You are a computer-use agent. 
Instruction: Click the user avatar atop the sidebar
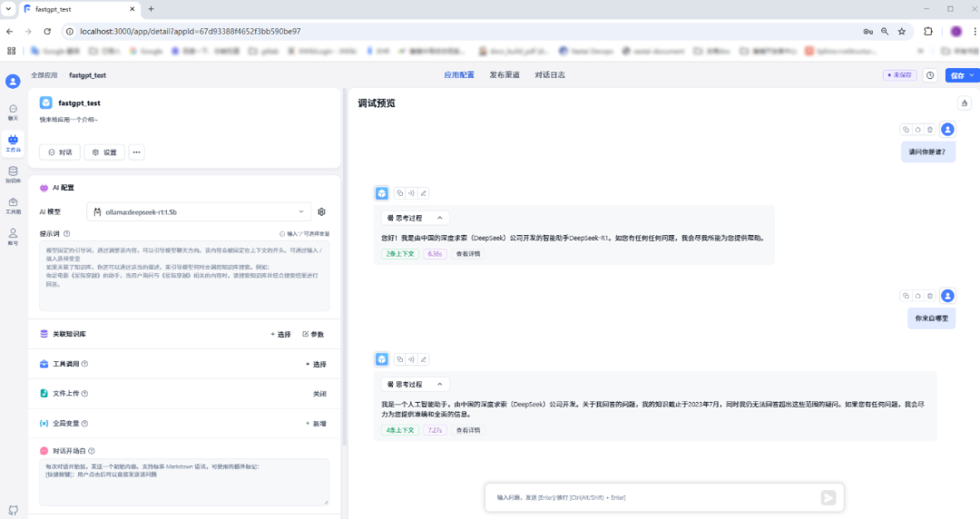click(x=13, y=82)
